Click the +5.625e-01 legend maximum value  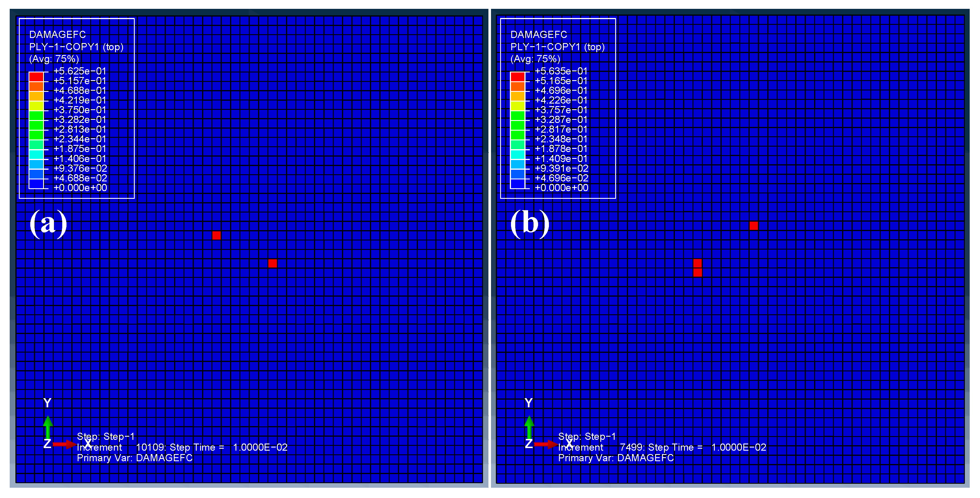[x=80, y=71]
